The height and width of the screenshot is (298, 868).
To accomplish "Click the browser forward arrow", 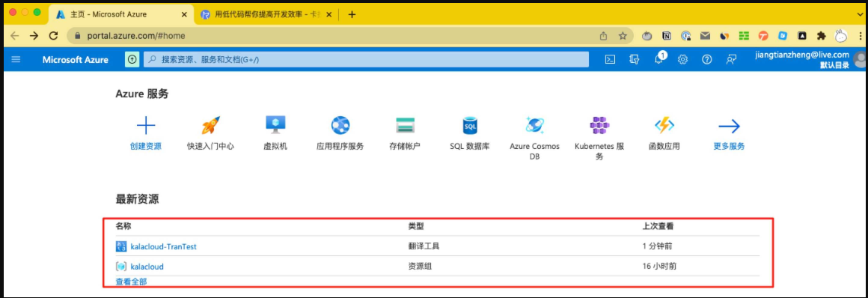I will point(34,35).
